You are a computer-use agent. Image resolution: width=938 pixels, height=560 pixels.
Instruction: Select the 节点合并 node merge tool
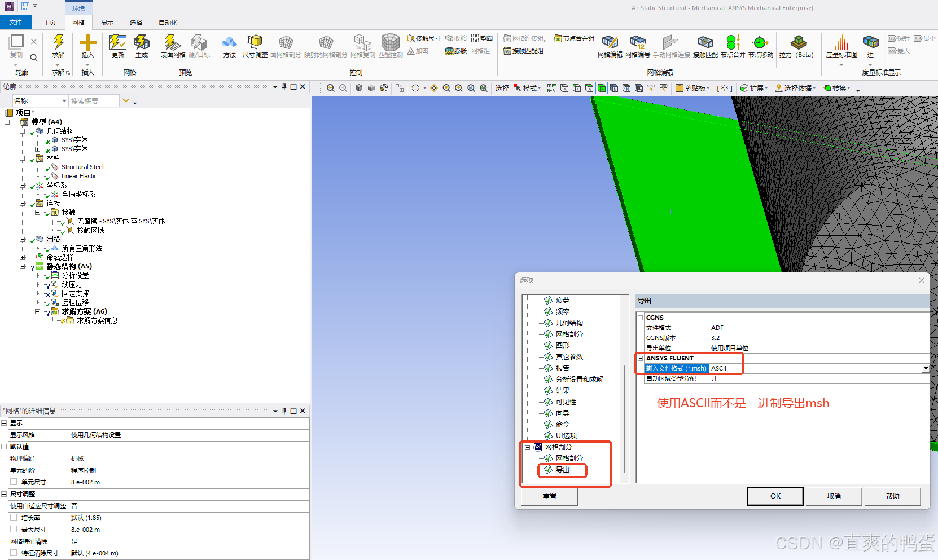tap(732, 45)
